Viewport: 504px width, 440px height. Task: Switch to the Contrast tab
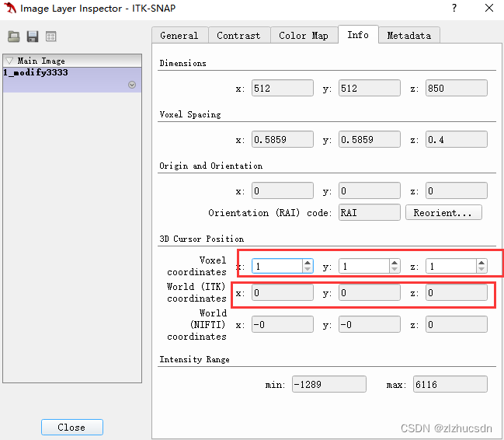[x=239, y=35]
